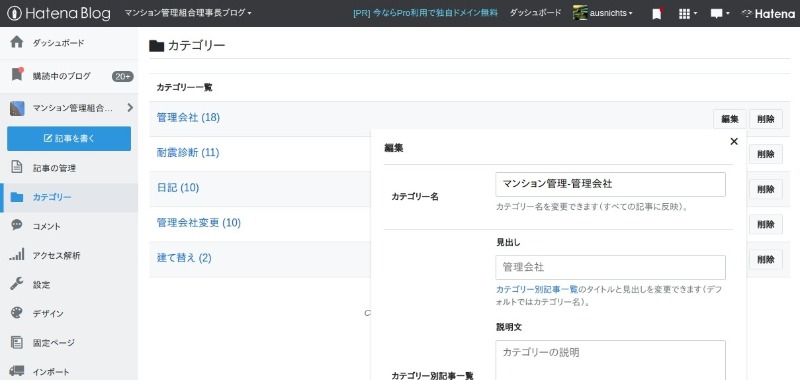The width and height of the screenshot is (800, 380).
Task: Click the 記事を書く button
Action: (69, 138)
